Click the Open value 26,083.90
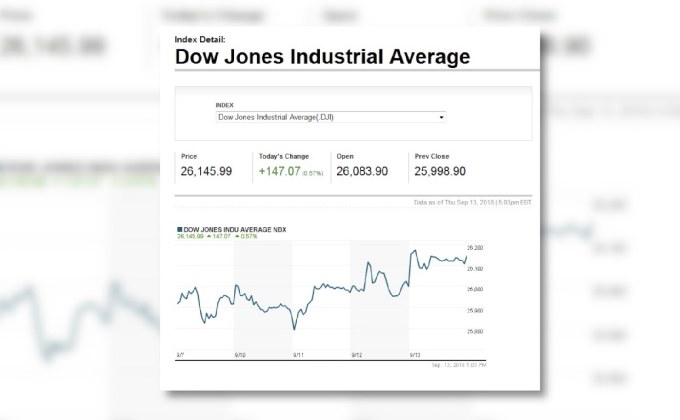This screenshot has width=680, height=420. coord(363,172)
